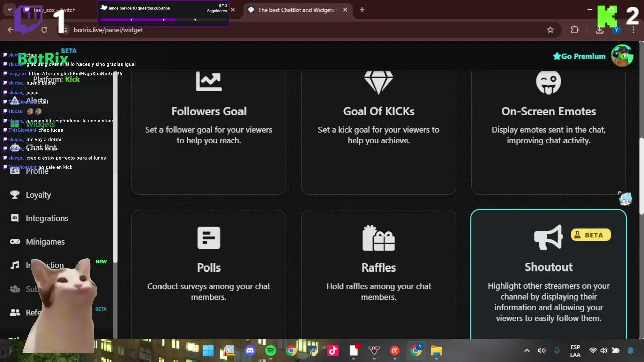Screen dimensions: 644x362
Task: Click the yellow BETA badge on Shoutout
Action: pos(591,235)
